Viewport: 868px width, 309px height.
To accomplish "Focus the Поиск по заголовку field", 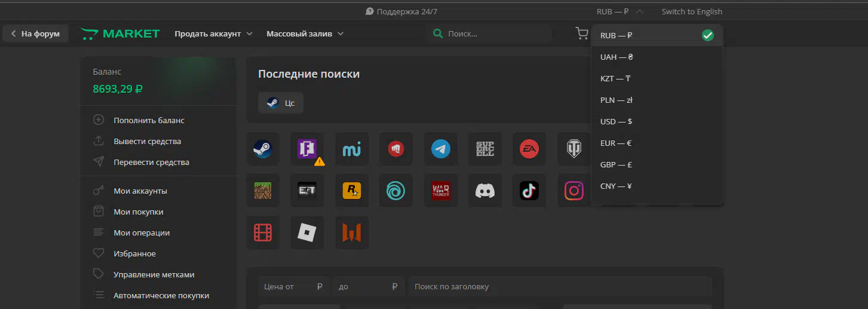I will point(560,286).
